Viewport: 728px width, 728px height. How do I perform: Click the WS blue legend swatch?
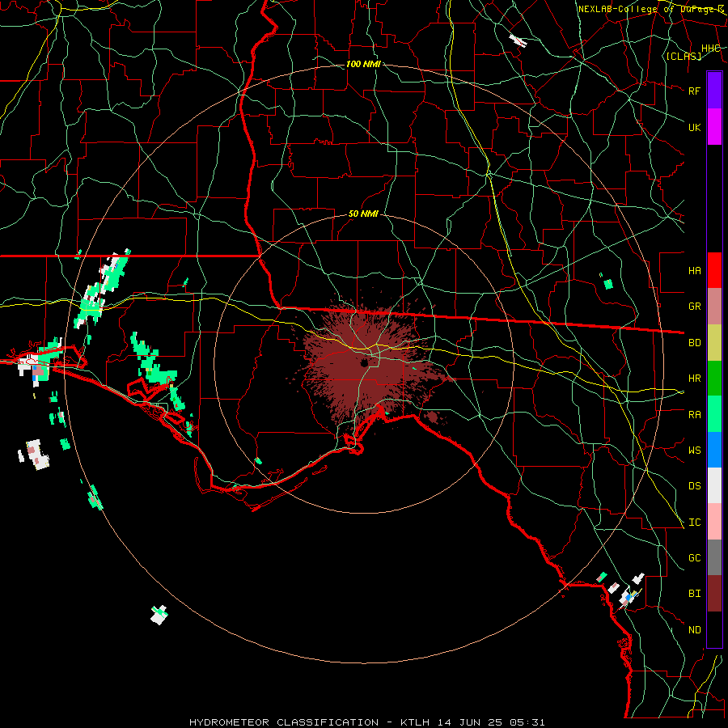tap(714, 450)
